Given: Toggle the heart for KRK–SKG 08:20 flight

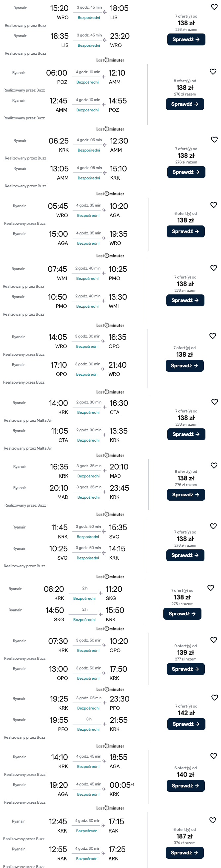Looking at the screenshot, I should click(210, 588).
